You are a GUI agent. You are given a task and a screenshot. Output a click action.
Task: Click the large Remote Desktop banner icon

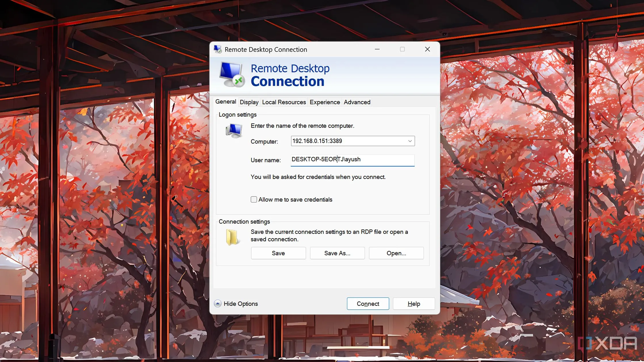pos(232,75)
